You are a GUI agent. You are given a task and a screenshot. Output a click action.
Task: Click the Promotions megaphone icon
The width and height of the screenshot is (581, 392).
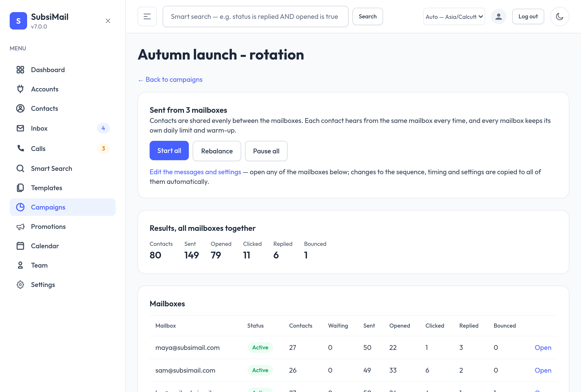coord(20,226)
